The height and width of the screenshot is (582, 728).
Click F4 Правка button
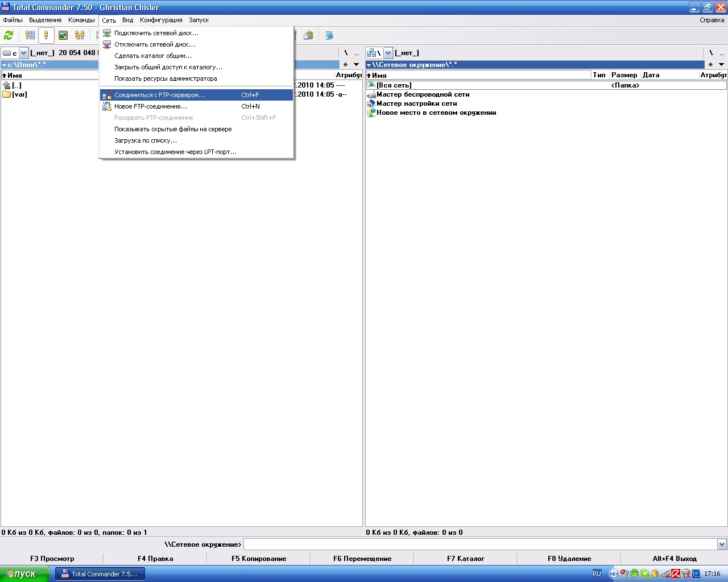tap(155, 559)
